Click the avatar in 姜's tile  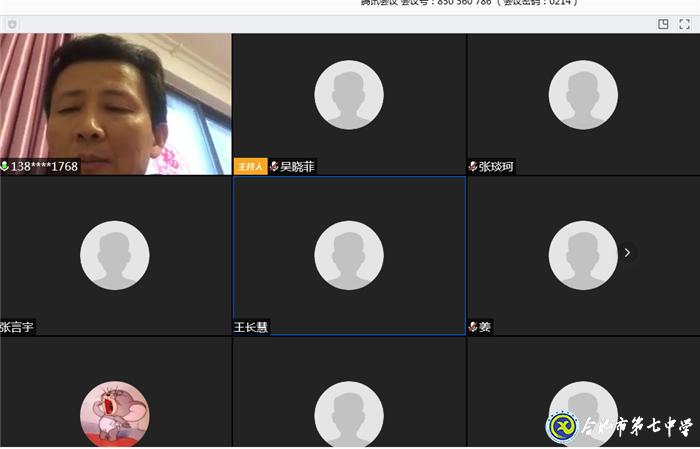pyautogui.click(x=583, y=255)
